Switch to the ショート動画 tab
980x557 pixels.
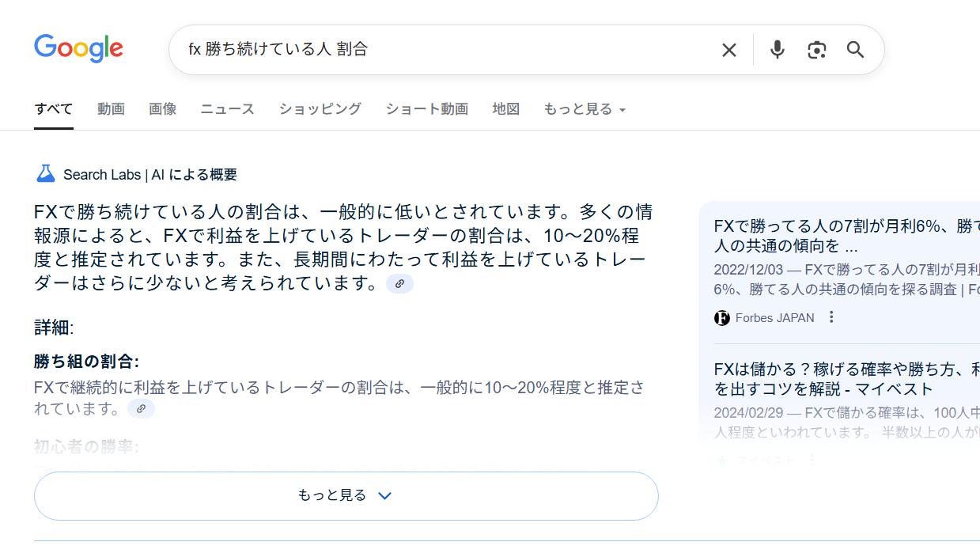[x=427, y=109]
